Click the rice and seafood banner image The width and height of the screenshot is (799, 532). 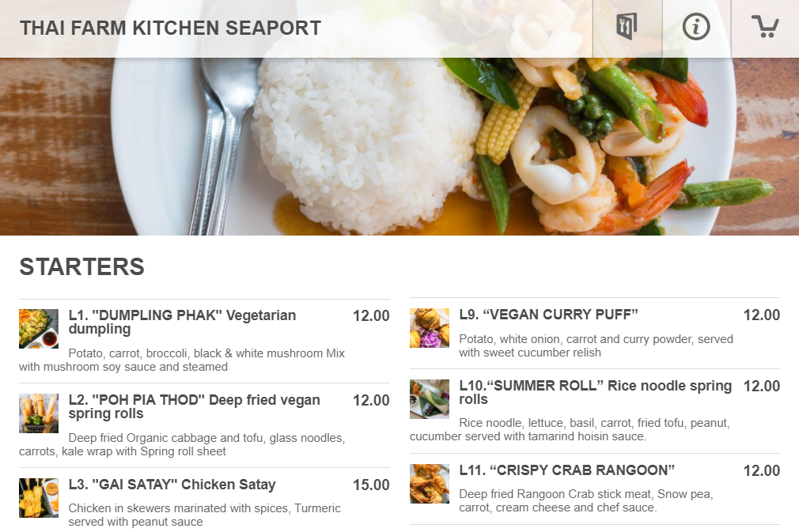399,146
